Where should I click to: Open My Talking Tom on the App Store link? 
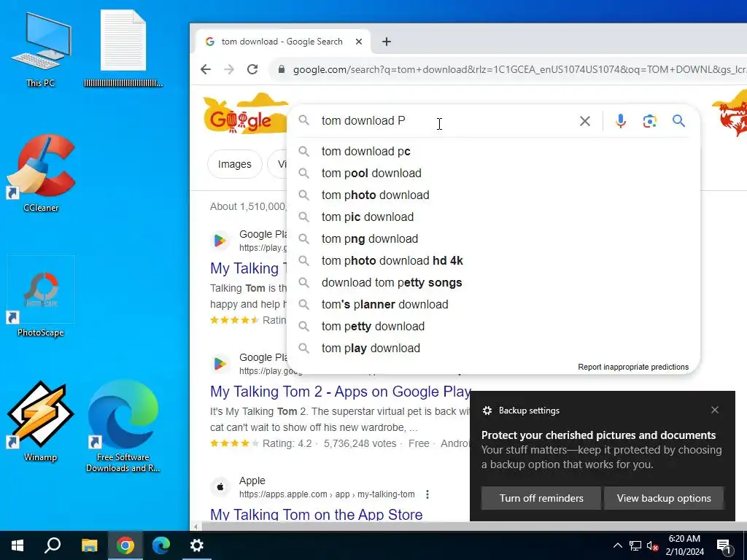(317, 514)
